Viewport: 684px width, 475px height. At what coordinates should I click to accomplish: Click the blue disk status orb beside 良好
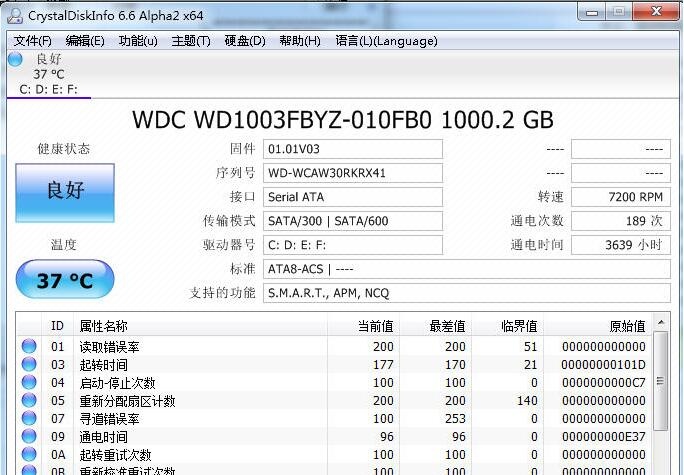[x=15, y=59]
